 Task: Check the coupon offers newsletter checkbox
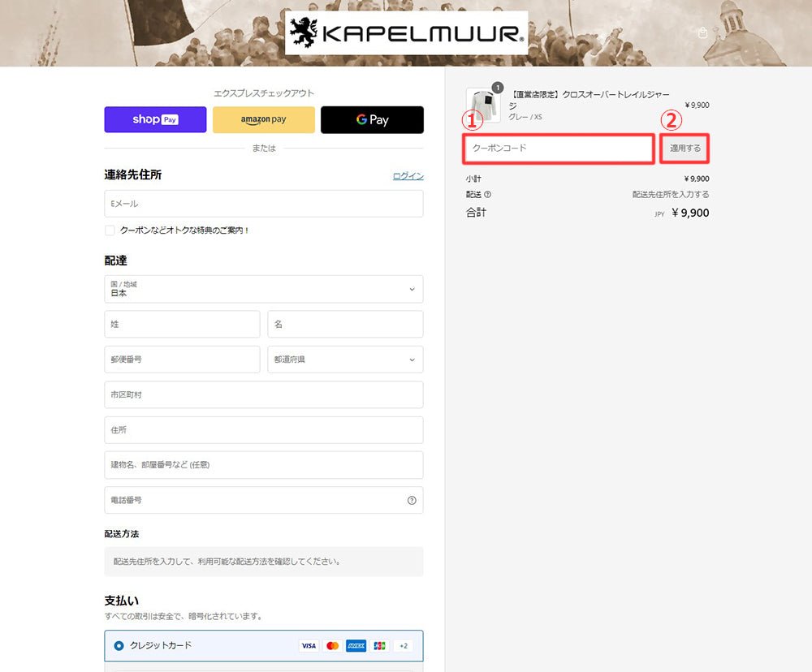point(110,230)
